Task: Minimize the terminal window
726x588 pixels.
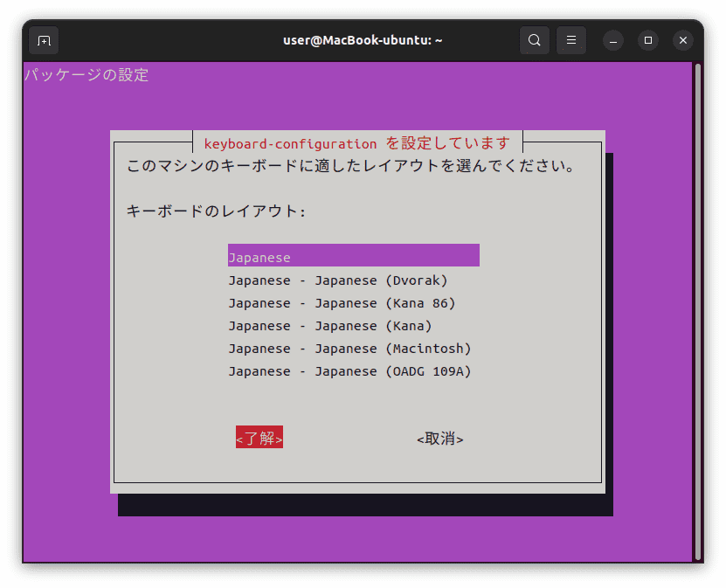Action: click(x=613, y=41)
